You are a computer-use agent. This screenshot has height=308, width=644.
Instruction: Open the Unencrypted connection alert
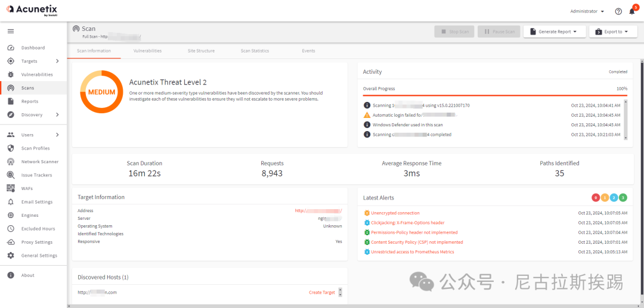click(x=395, y=213)
